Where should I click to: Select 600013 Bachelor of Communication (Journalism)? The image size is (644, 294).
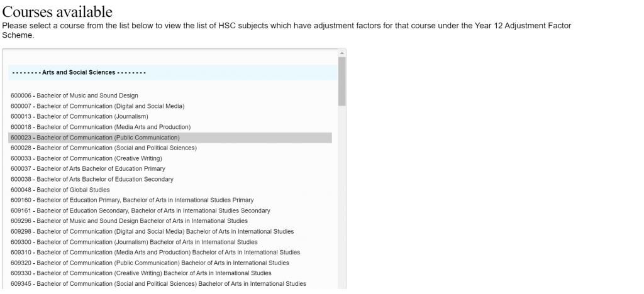tap(79, 116)
